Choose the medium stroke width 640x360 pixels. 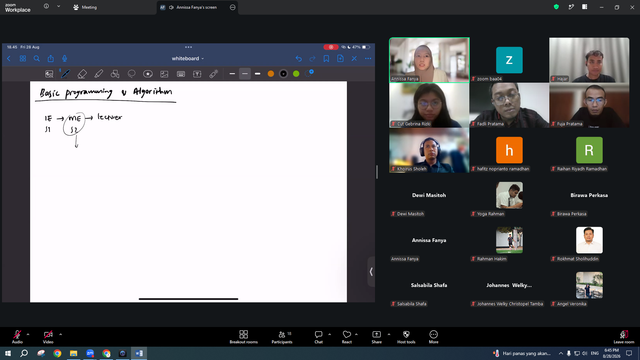pyautogui.click(x=245, y=74)
